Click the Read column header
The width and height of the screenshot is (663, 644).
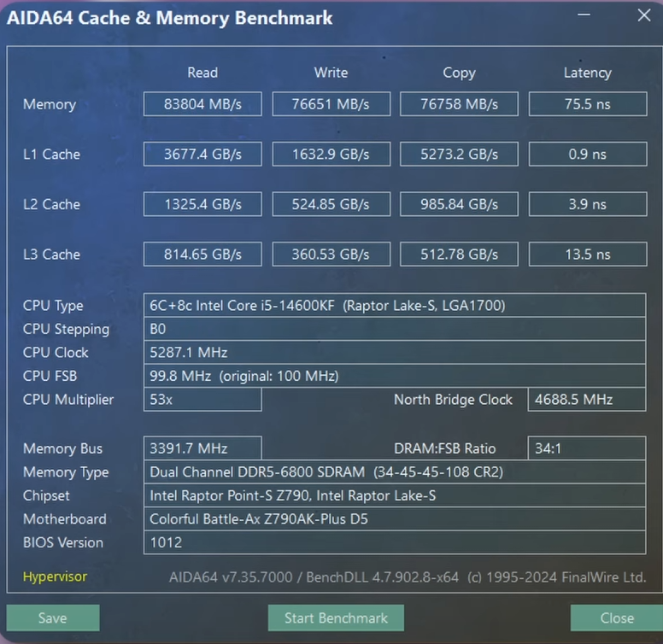[x=202, y=73]
